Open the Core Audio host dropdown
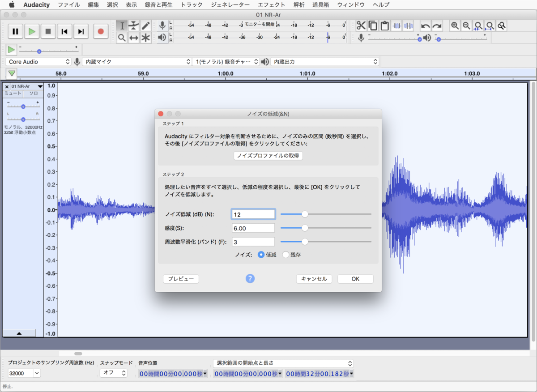537x392 pixels. [x=39, y=62]
